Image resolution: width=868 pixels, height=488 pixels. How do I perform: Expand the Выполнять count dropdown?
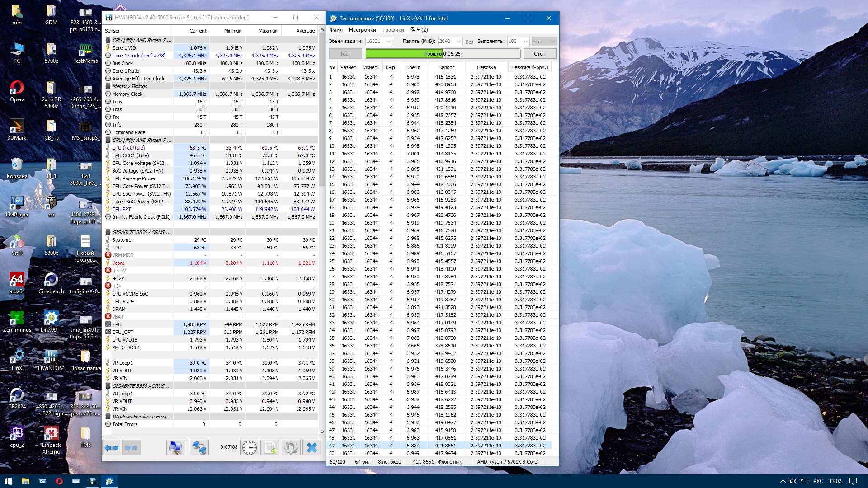click(525, 42)
